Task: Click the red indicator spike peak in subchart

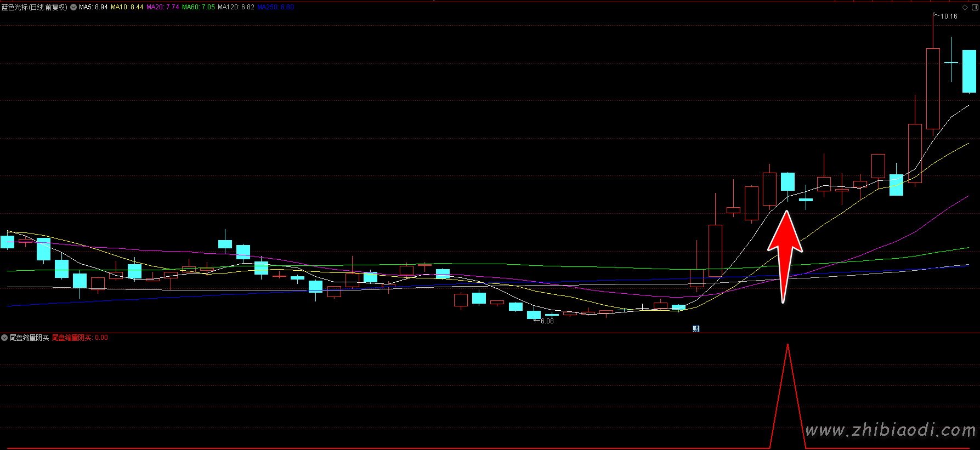Action: 788,345
